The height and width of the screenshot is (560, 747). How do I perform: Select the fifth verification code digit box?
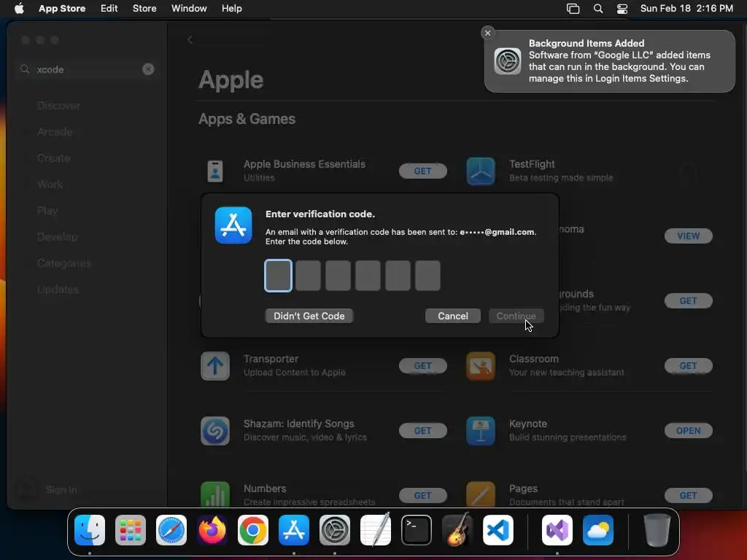398,276
